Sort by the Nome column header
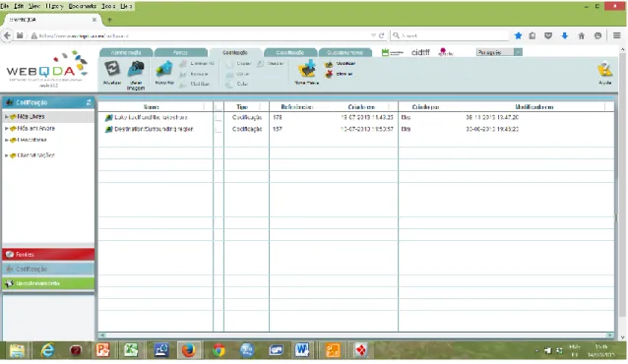The height and width of the screenshot is (364, 628). coord(152,107)
